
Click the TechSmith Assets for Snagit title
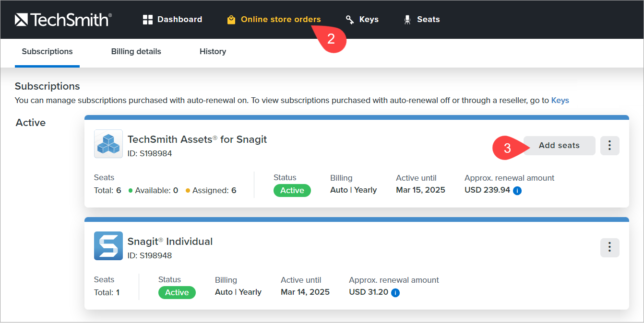click(197, 139)
